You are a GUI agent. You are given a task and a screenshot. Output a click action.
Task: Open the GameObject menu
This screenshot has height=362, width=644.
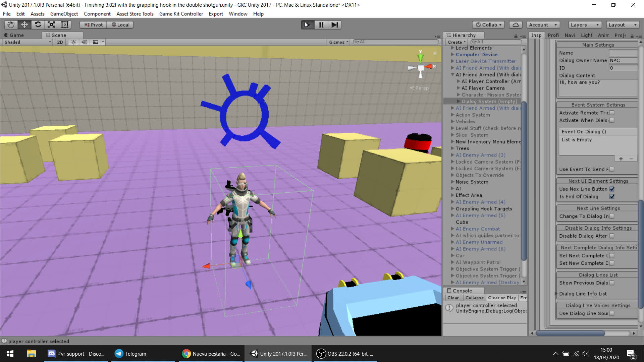[64, 14]
